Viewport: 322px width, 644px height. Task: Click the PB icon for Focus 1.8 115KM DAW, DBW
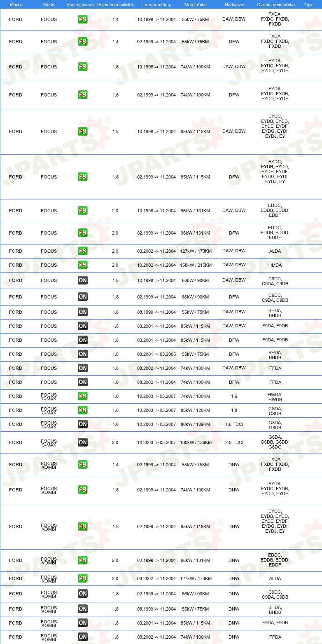point(83,132)
